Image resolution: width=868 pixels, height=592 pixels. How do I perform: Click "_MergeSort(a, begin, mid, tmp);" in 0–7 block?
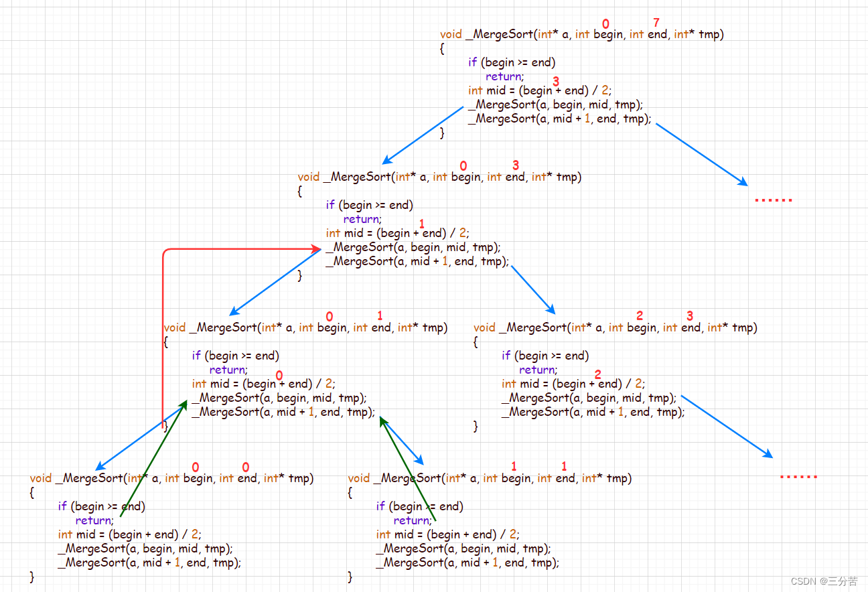tap(555, 104)
